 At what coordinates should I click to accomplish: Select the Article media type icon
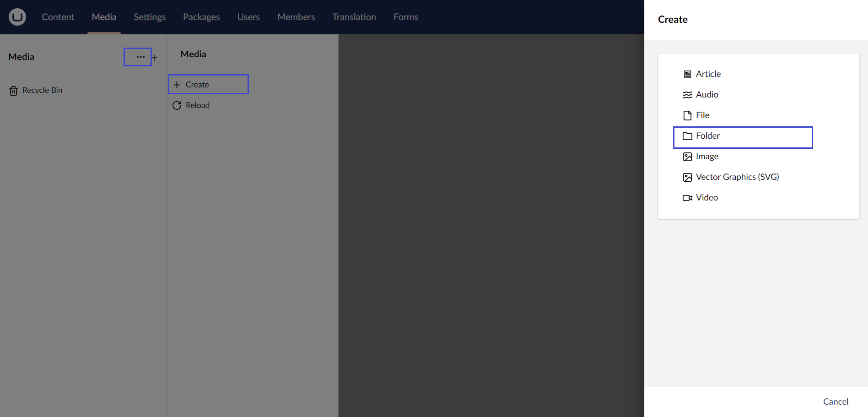[687, 74]
